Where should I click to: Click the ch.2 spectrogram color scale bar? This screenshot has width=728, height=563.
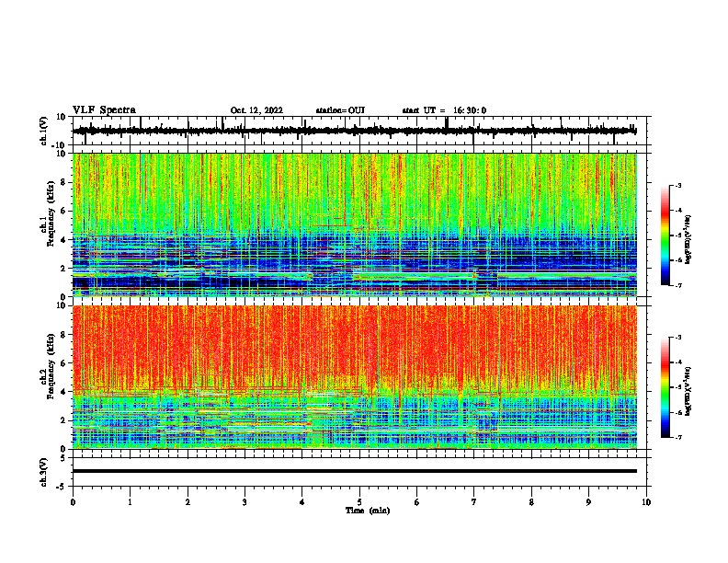[665, 387]
